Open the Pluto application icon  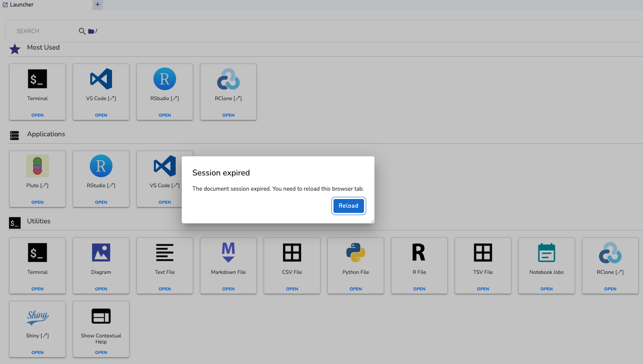[x=37, y=166]
